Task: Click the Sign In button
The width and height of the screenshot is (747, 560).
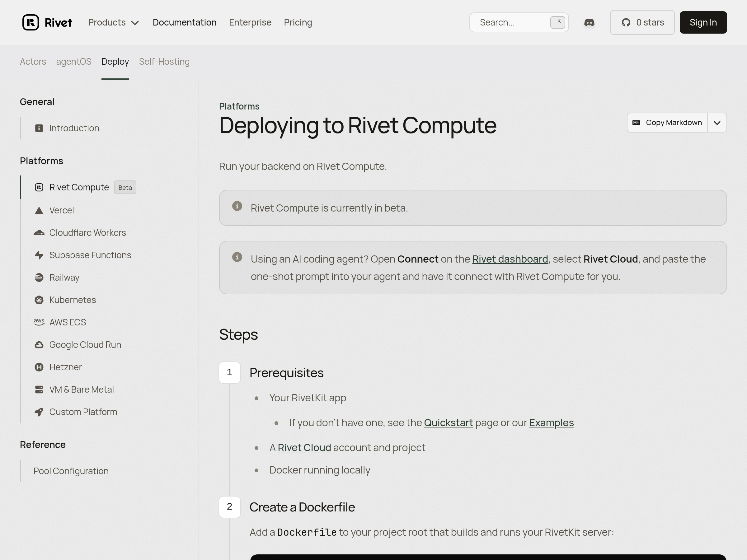Action: coord(703,22)
